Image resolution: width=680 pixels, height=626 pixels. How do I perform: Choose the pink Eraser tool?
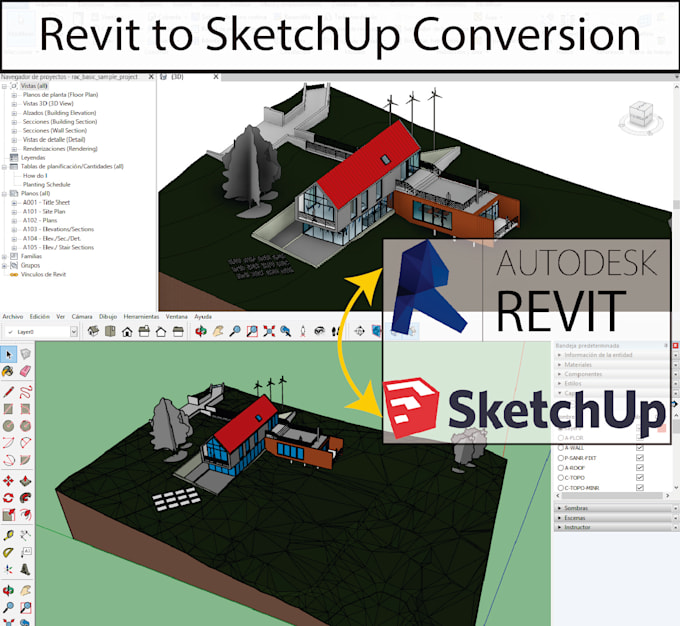coord(26,371)
